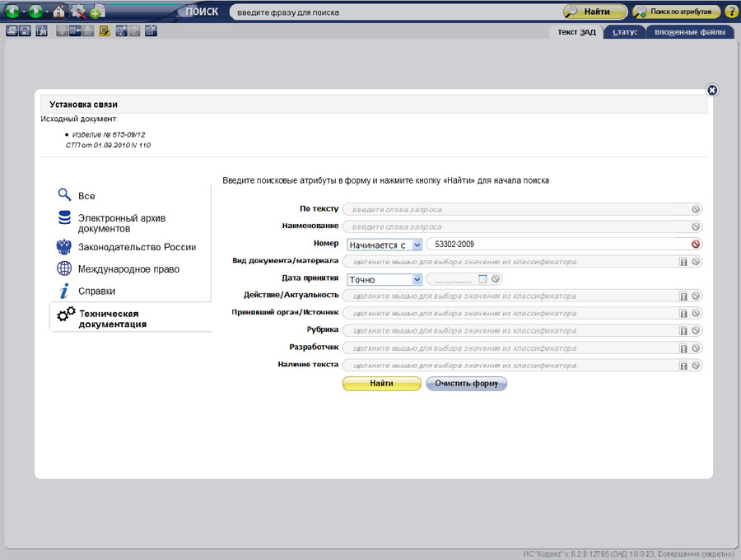
Task: Switch to the Статус tab
Action: (626, 32)
